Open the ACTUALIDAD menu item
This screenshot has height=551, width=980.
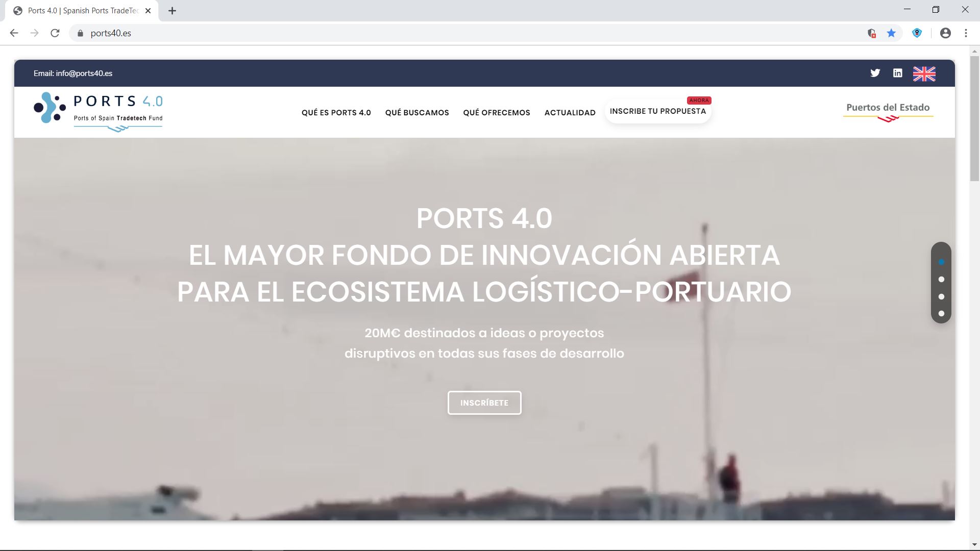(x=570, y=113)
